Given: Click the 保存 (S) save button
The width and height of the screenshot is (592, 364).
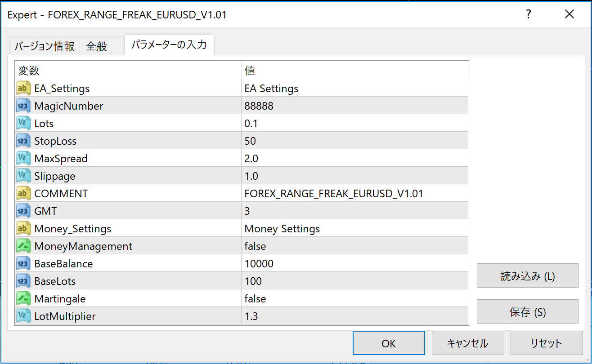Looking at the screenshot, I should click(527, 311).
